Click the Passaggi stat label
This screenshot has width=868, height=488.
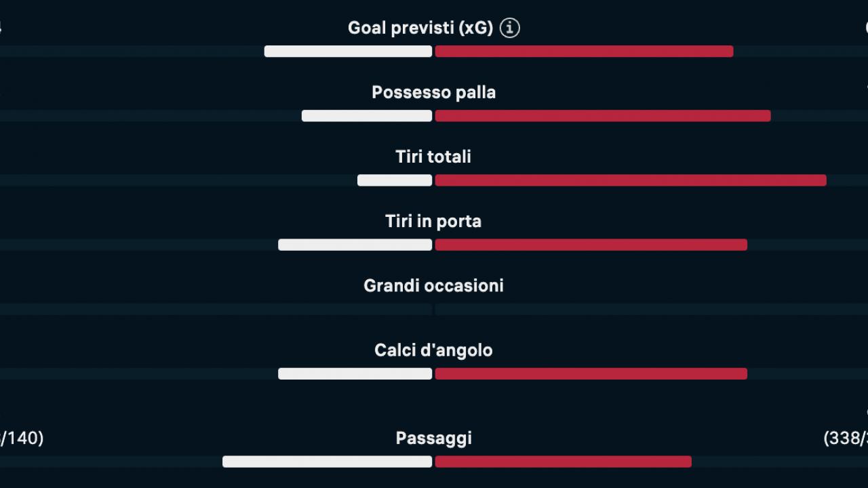tap(433, 438)
